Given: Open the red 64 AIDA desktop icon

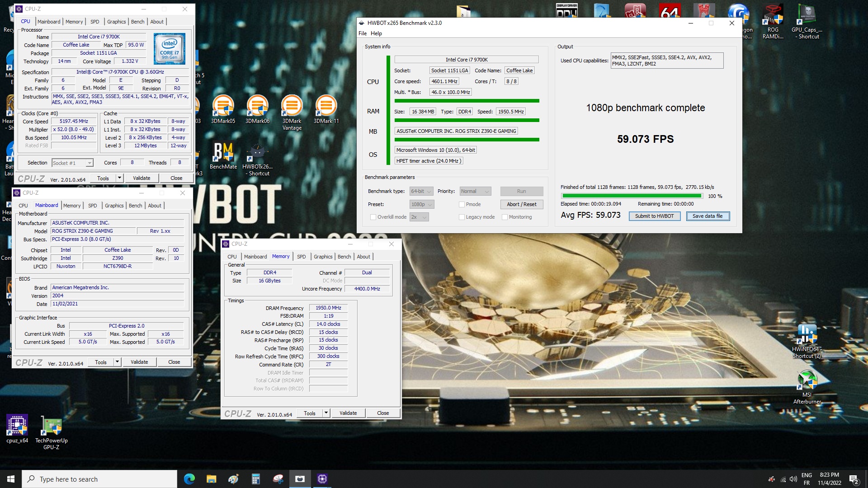Looking at the screenshot, I should tap(670, 10).
